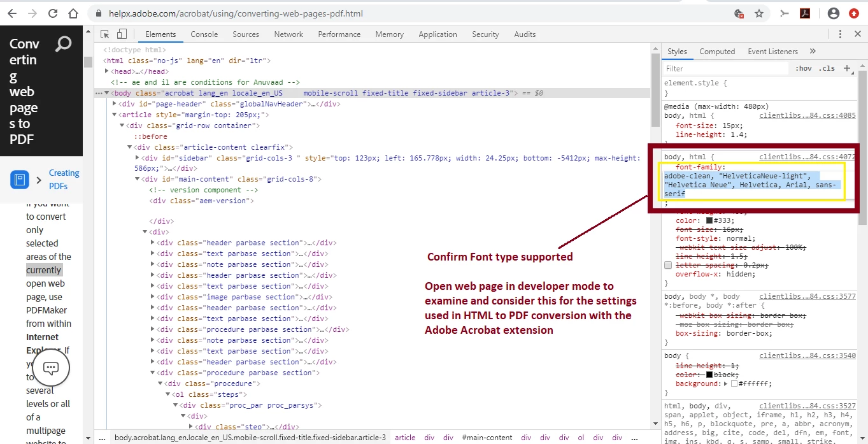Switch to the Computed styles tab

717,52
